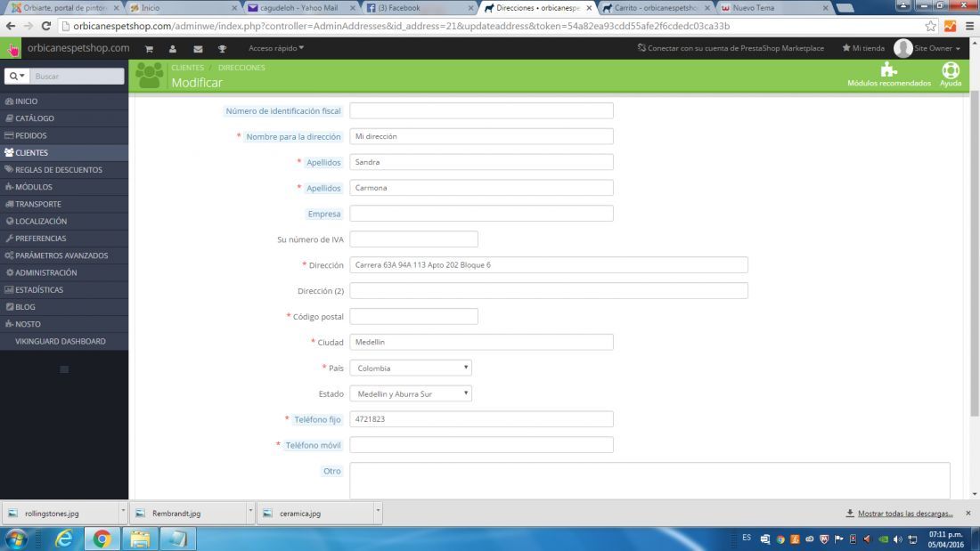This screenshot has width=980, height=551.
Task: Switch to the Nuevo Tema tab
Action: (x=773, y=8)
